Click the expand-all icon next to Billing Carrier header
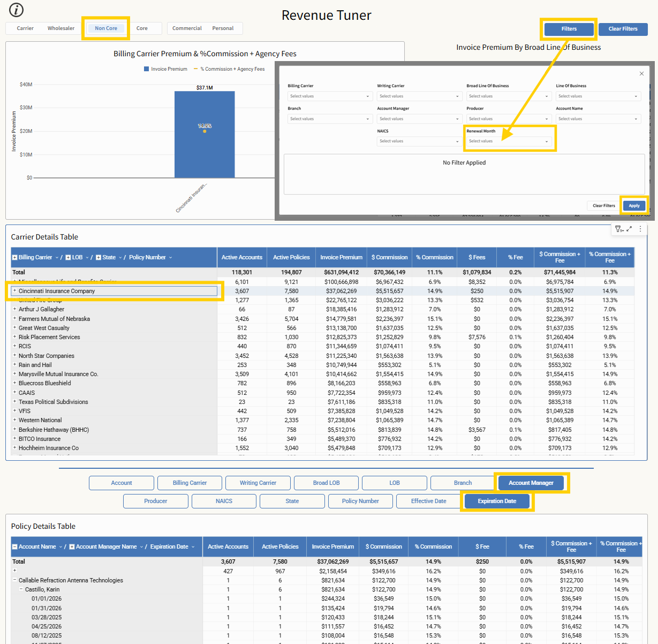 pos(14,258)
